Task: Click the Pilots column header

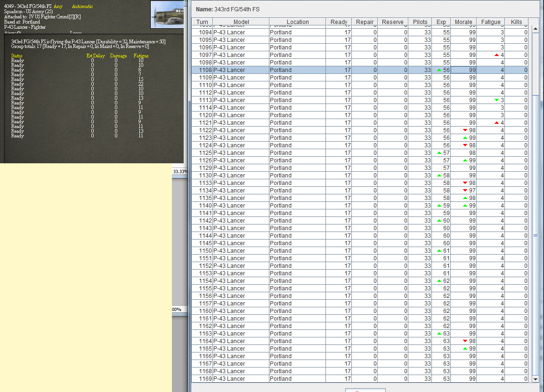Action: point(420,22)
